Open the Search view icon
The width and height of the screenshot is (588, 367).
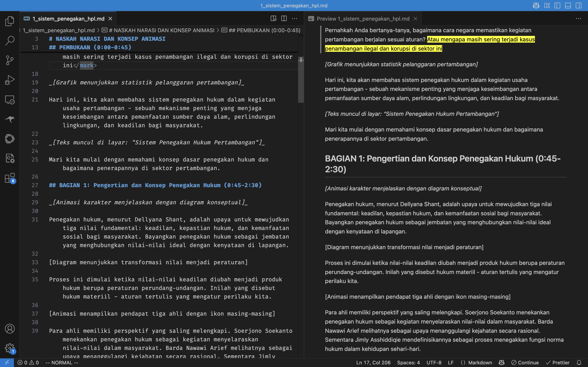[10, 41]
